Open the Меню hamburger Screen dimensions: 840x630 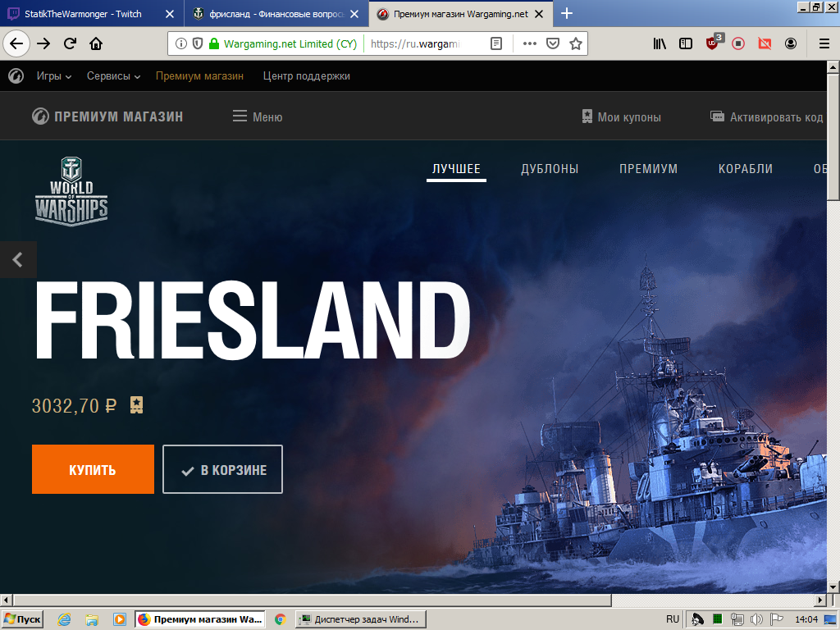click(x=257, y=116)
